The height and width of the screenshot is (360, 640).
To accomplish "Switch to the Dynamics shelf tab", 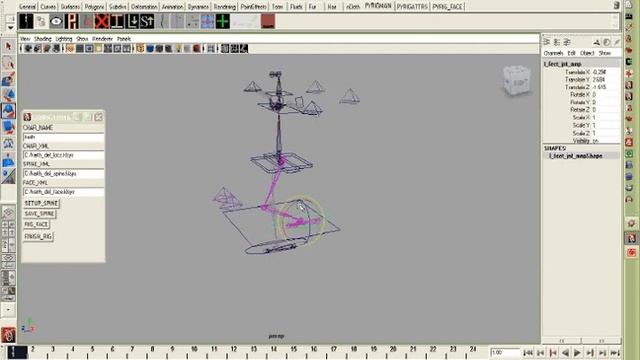I will 198,7.
